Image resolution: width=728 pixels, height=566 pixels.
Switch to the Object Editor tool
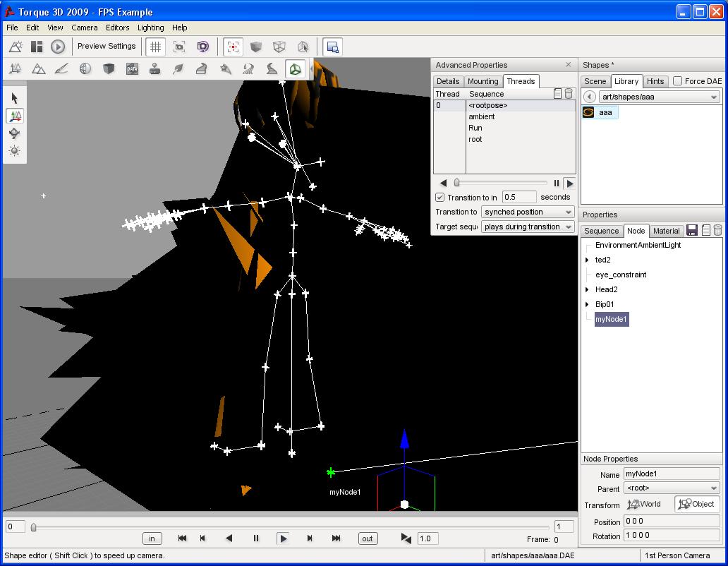click(x=16, y=69)
